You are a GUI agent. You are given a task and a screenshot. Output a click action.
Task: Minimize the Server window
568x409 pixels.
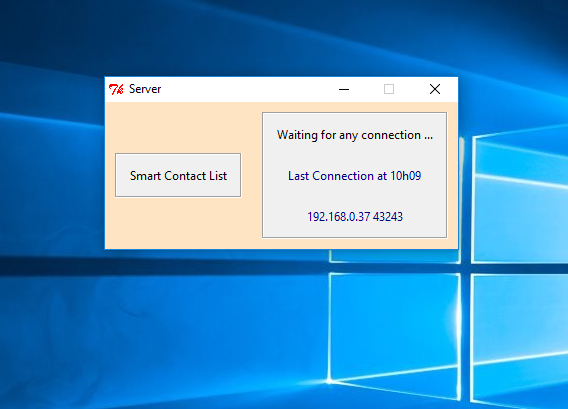[x=344, y=89]
